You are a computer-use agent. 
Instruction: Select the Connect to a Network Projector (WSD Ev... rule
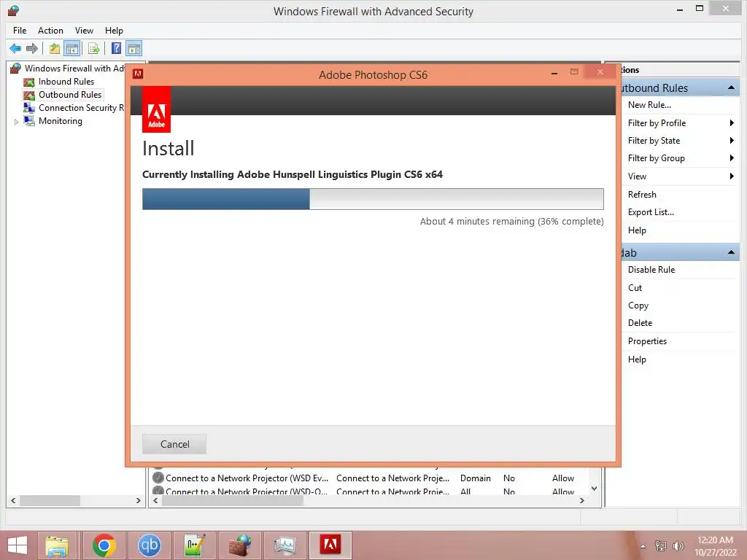click(x=247, y=478)
